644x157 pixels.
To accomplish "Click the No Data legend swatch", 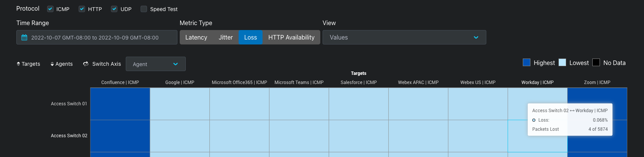I will coord(596,62).
